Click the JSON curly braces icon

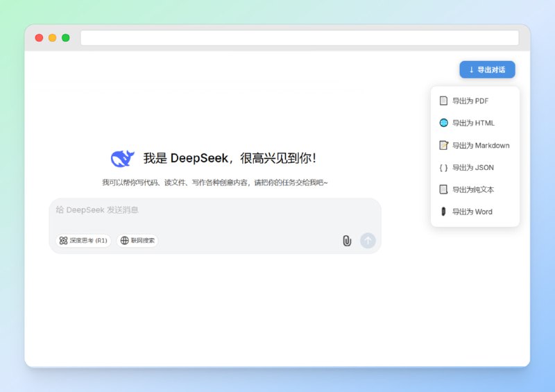point(443,167)
